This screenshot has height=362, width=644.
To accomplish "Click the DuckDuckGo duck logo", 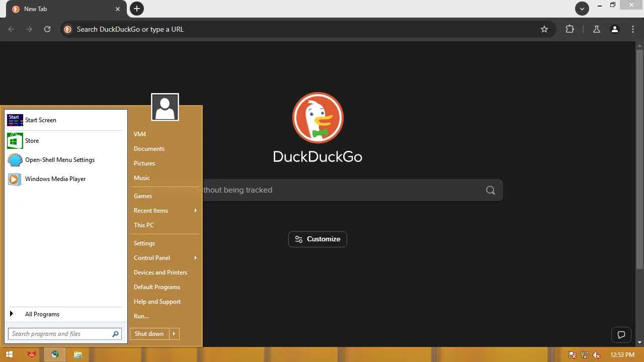I will click(318, 118).
